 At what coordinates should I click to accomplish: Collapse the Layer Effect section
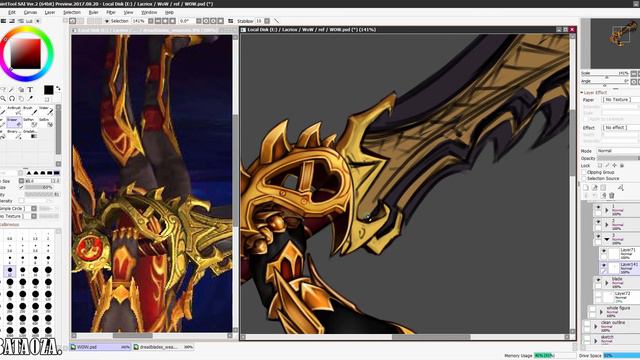click(x=582, y=93)
